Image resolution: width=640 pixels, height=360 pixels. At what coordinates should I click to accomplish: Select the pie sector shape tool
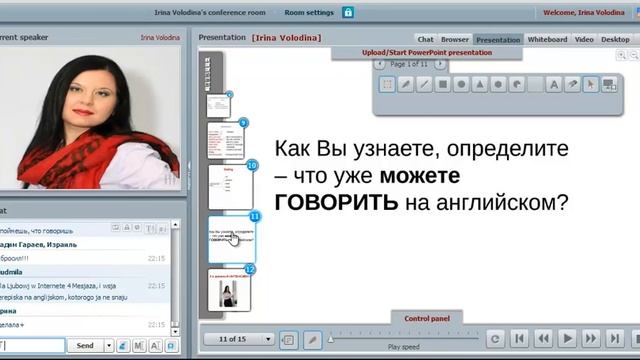coord(517,84)
